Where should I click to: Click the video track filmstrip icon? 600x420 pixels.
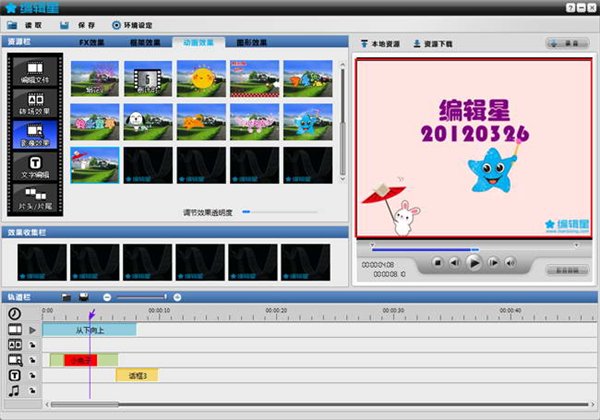pyautogui.click(x=15, y=329)
